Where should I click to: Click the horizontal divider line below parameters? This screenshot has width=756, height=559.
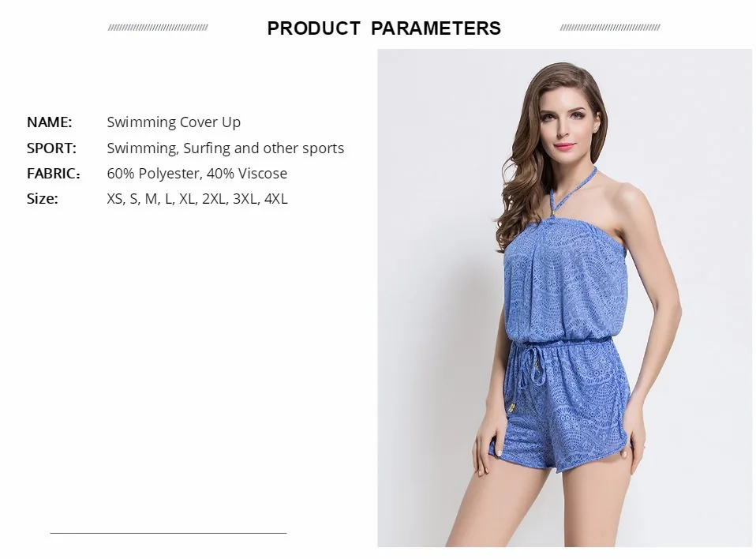tap(168, 533)
